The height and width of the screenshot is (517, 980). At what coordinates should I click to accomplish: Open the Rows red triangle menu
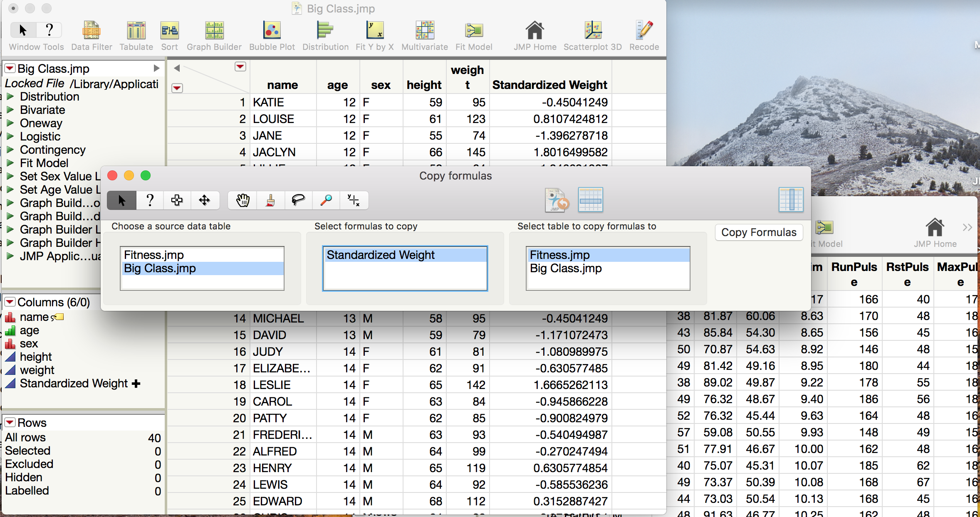tap(10, 422)
